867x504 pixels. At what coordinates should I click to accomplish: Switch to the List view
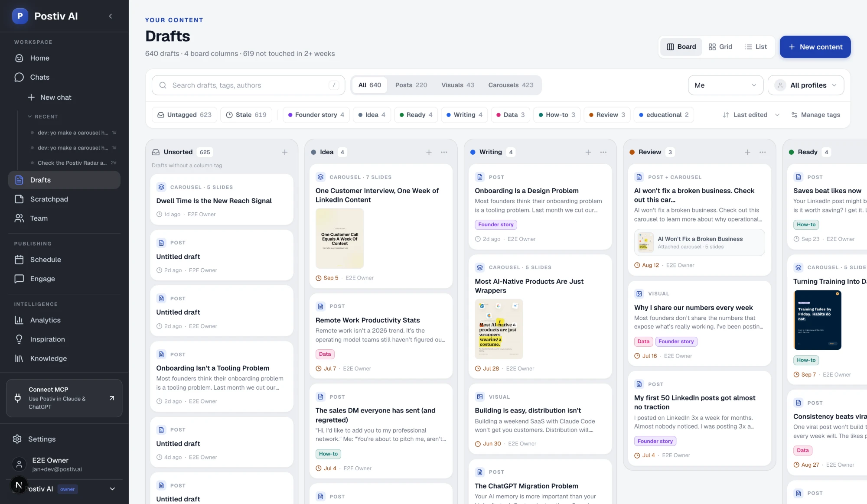(x=756, y=47)
